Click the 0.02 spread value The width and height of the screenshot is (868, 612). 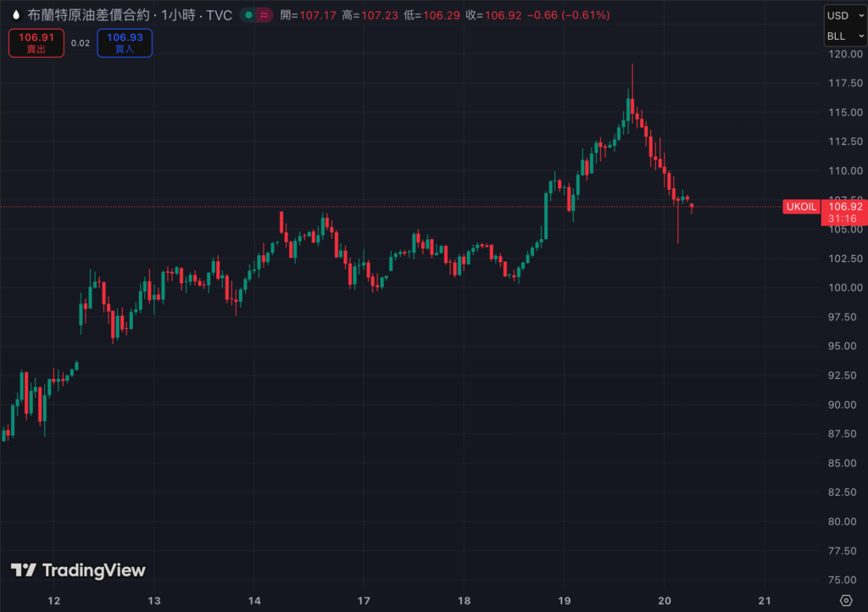pyautogui.click(x=81, y=43)
